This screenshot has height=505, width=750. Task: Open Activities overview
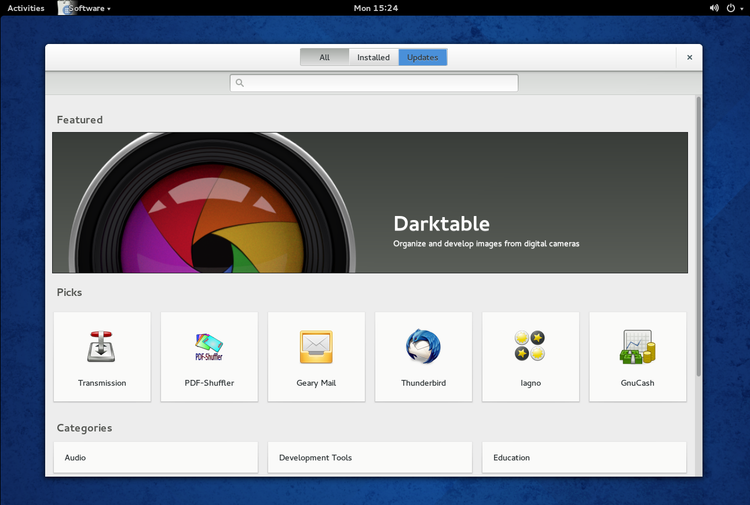click(26, 8)
